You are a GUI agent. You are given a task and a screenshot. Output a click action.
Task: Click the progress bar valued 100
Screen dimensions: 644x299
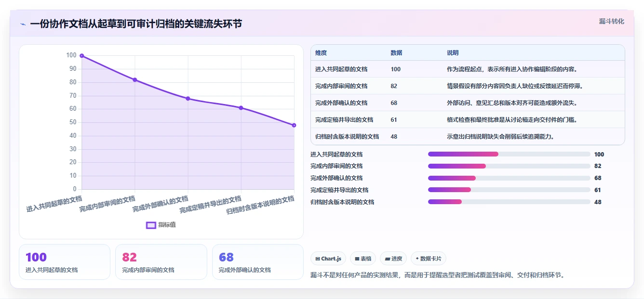coord(509,154)
